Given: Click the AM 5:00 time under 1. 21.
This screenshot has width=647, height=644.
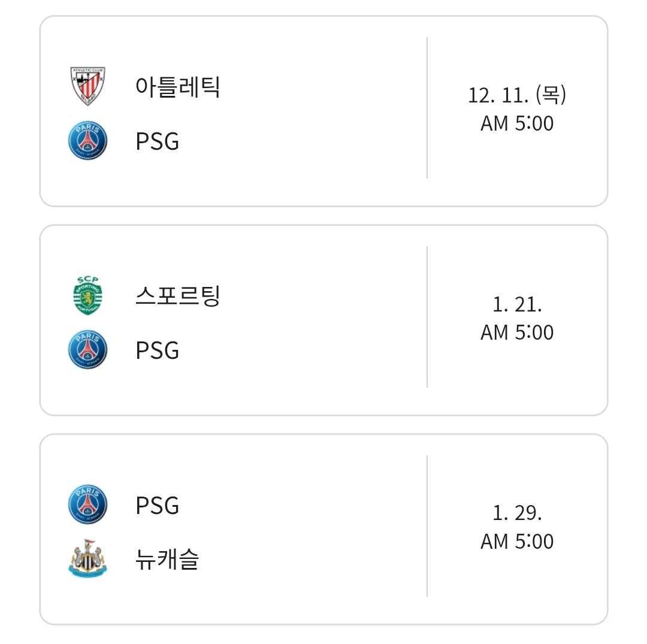Looking at the screenshot, I should (517, 332).
